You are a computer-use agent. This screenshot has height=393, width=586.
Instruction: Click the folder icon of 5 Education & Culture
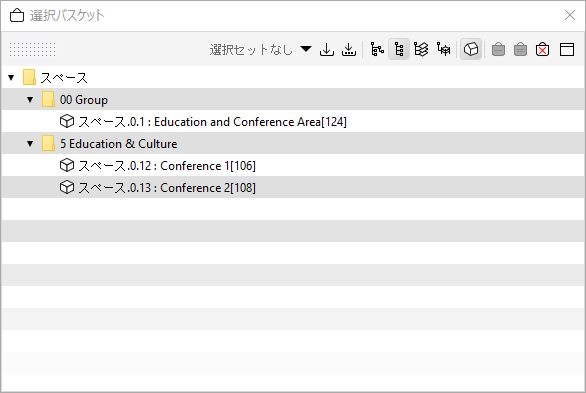(x=49, y=143)
